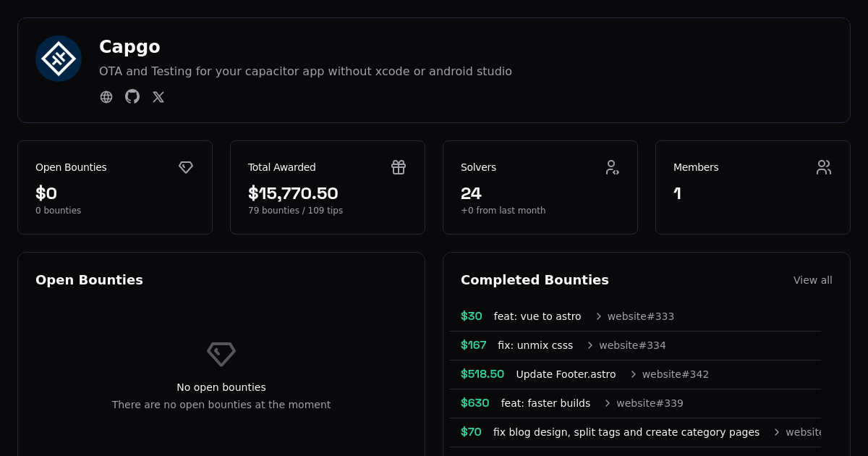This screenshot has height=456, width=868.
Task: Open View all completed bounties
Action: point(812,280)
